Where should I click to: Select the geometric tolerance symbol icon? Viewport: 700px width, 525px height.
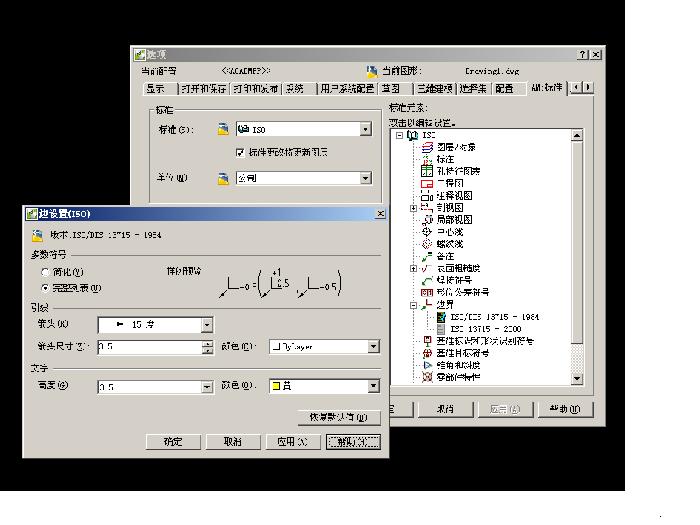[x=427, y=292]
